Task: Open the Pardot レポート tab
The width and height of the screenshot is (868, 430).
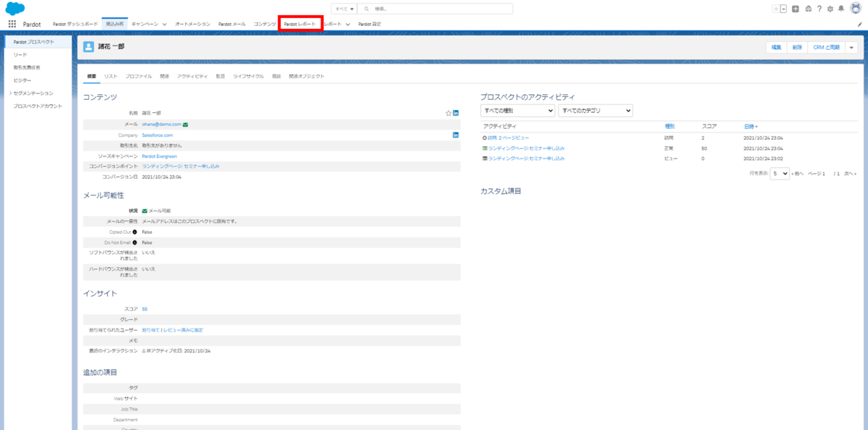Action: pos(300,24)
